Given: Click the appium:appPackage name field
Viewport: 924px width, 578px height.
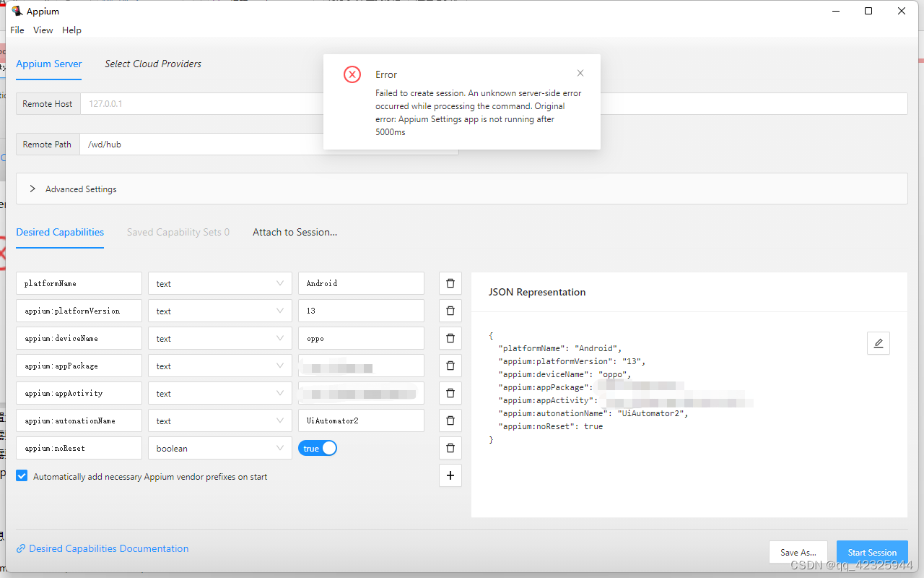Looking at the screenshot, I should point(79,366).
